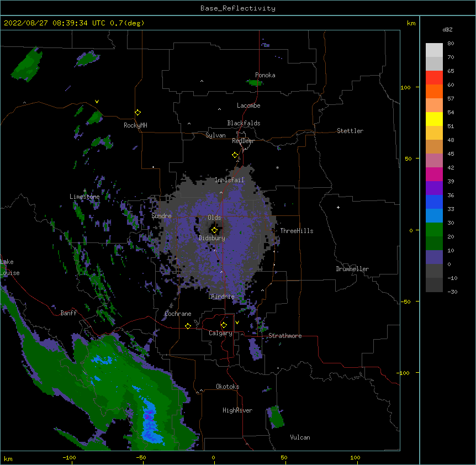Click the Blackfalds city label
The image size is (476, 465).
tap(244, 123)
